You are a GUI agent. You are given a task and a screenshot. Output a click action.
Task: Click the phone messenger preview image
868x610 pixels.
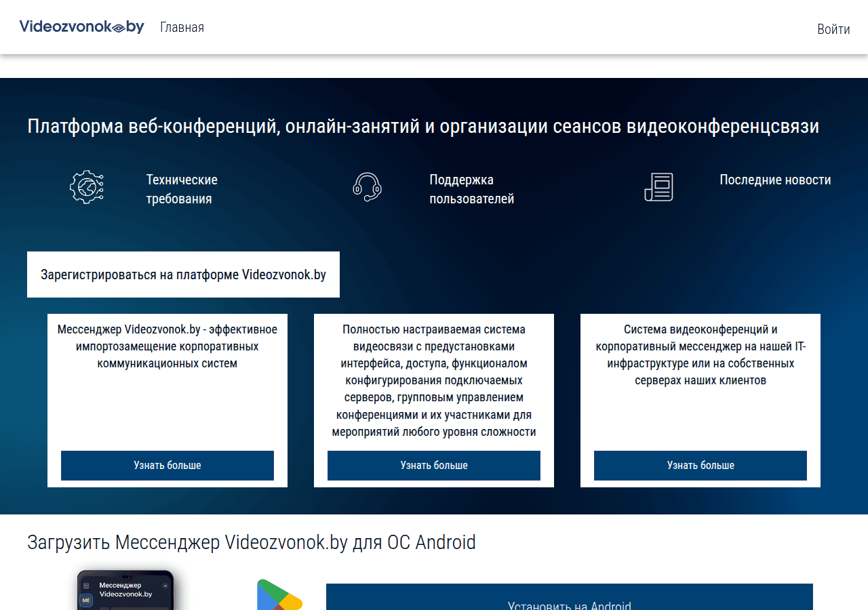(x=125, y=590)
